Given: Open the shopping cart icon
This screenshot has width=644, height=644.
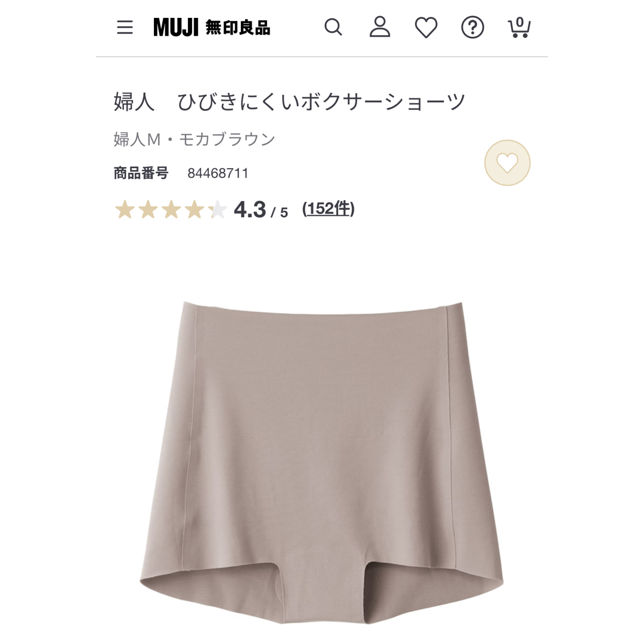Looking at the screenshot, I should [x=519, y=27].
